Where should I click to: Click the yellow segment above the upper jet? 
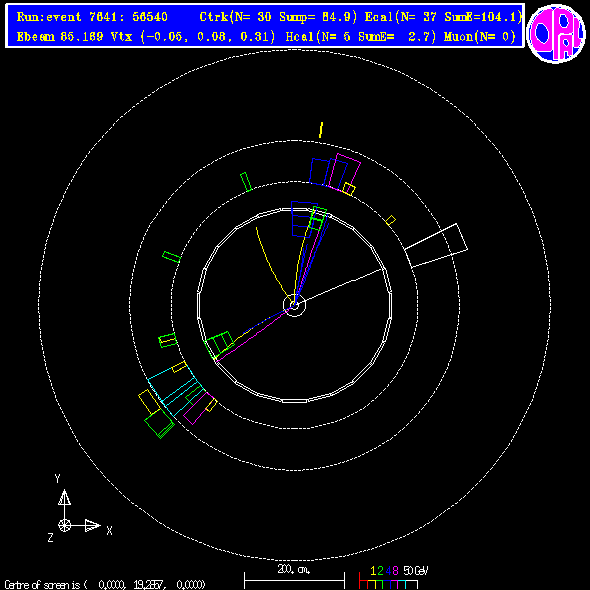coord(321,130)
